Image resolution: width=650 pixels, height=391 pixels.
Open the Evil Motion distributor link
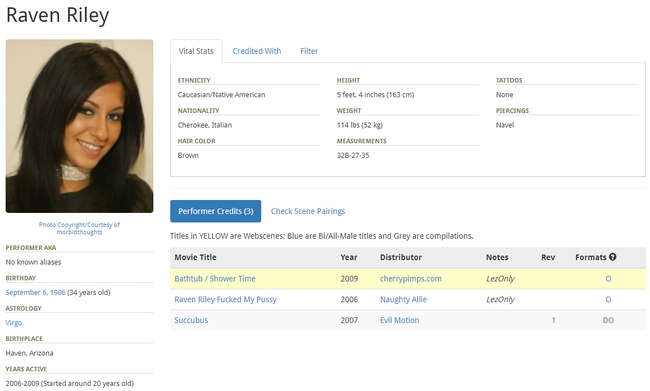tap(400, 320)
